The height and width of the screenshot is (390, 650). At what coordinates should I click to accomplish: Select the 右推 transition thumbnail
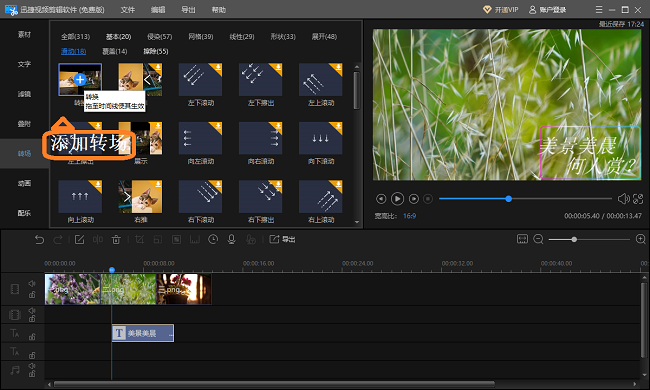[140, 196]
